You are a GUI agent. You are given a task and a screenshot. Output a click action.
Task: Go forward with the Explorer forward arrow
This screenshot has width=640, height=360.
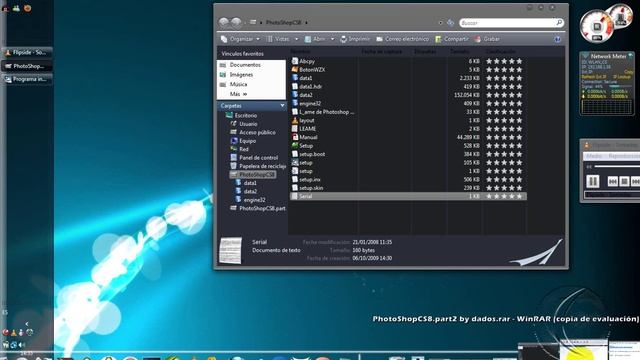pyautogui.click(x=236, y=22)
